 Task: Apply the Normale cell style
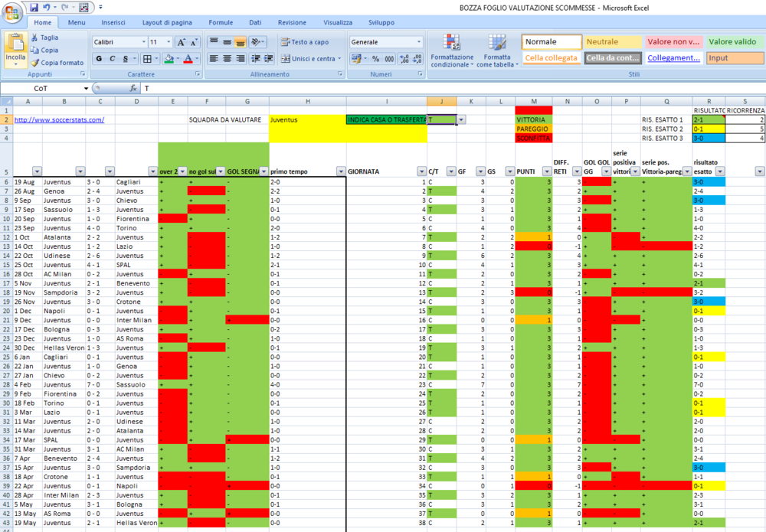[552, 42]
